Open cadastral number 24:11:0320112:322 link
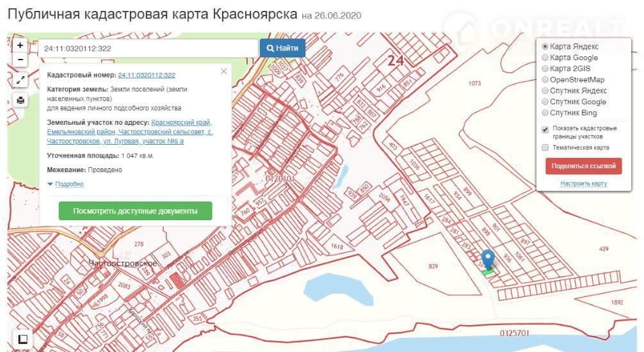This screenshot has height=352, width=644. point(147,76)
